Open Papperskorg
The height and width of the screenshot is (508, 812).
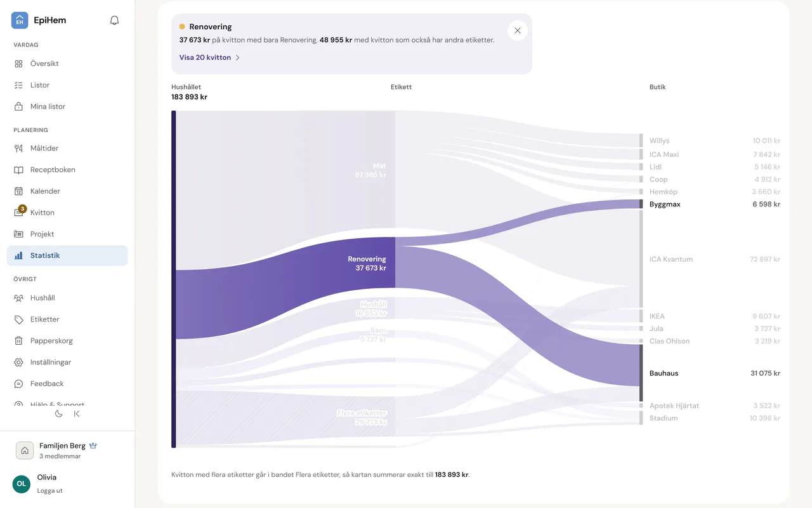[67, 341]
